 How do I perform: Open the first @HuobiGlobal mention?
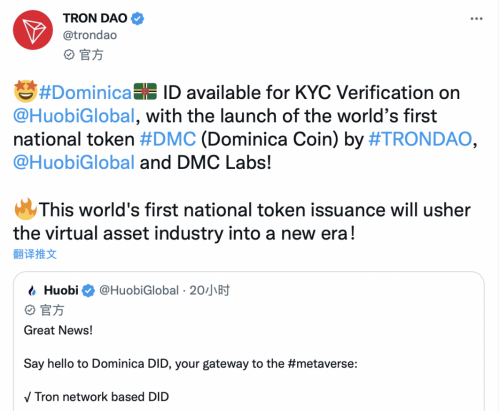coord(74,116)
